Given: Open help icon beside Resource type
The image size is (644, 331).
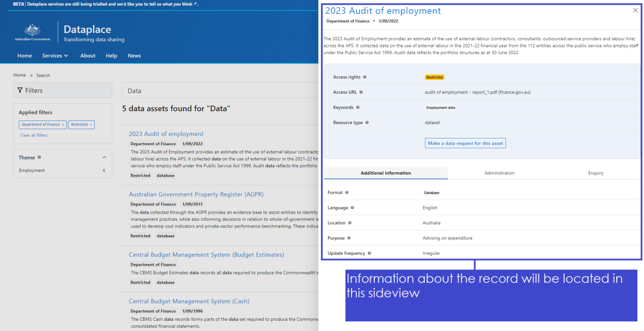Looking at the screenshot, I should click(x=367, y=123).
